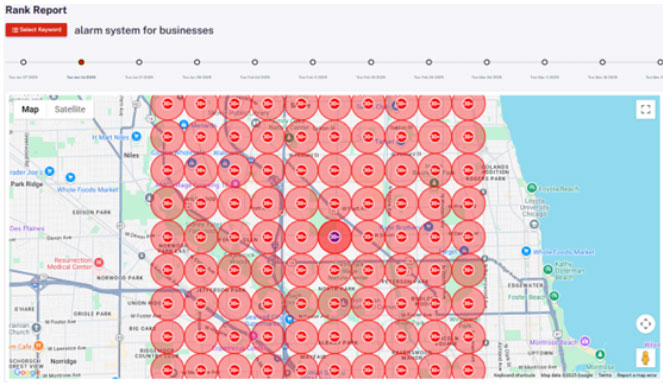Image resolution: width=665 pixels, height=386 pixels.
Task: Click the Loyola Beach map pin
Action: (x=531, y=187)
